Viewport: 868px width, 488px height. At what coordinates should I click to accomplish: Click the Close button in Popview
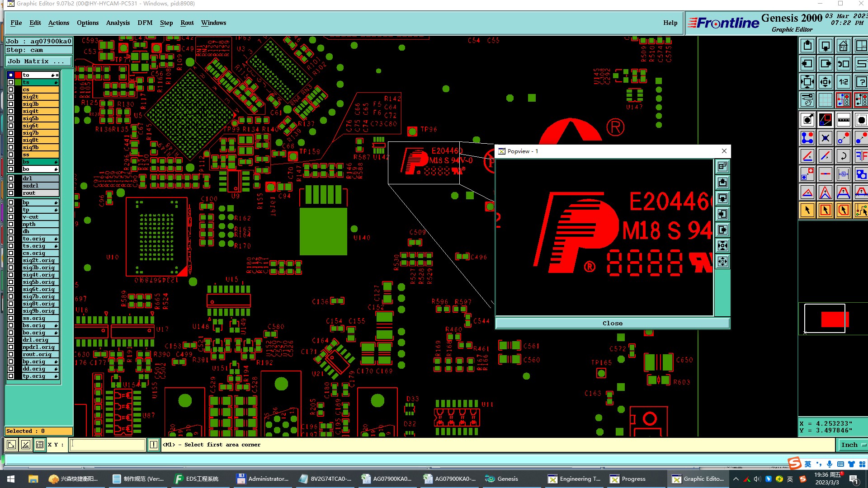click(612, 323)
